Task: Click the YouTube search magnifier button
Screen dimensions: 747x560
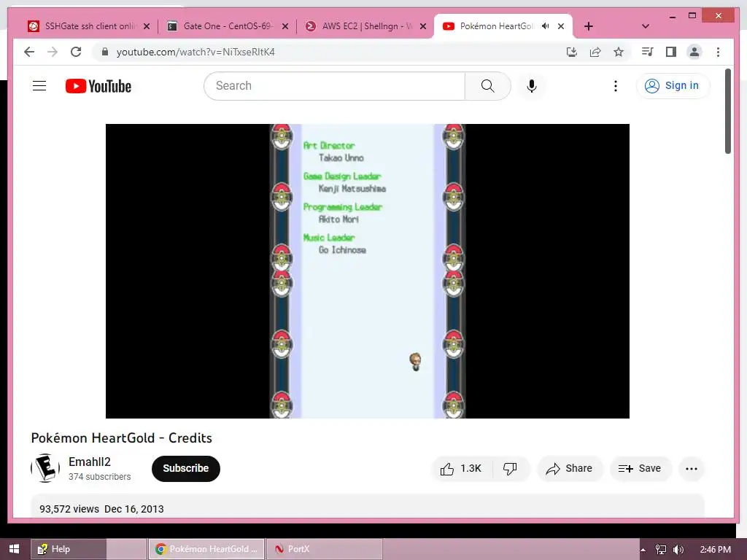Action: [x=487, y=86]
